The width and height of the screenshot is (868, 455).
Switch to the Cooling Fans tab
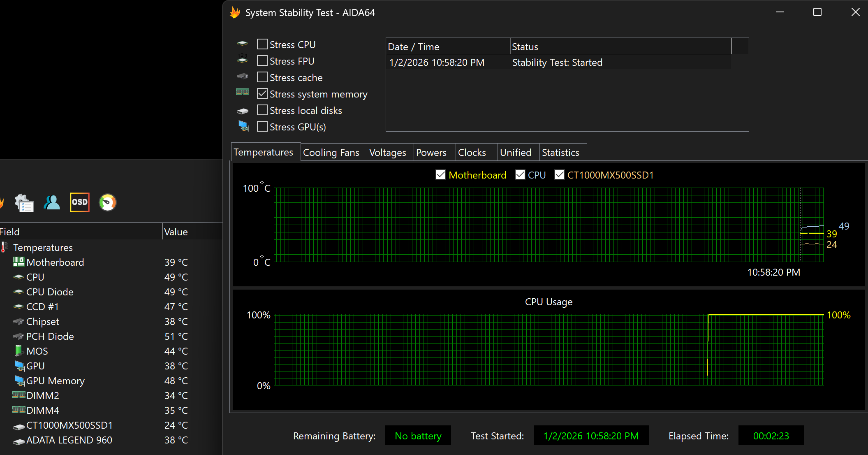coord(331,153)
